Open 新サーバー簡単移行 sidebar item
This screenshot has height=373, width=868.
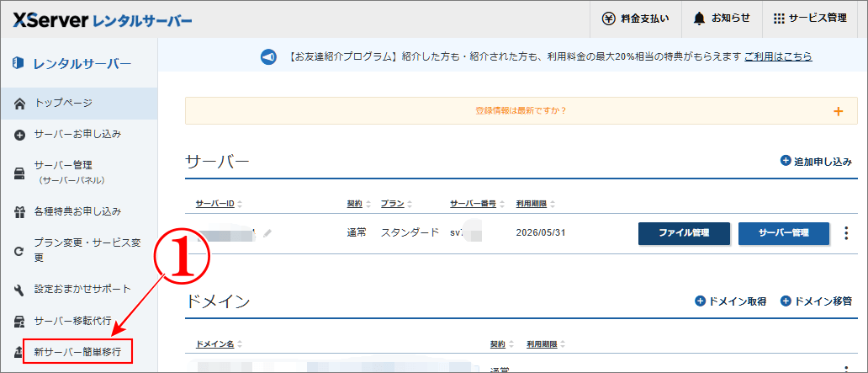(77, 351)
